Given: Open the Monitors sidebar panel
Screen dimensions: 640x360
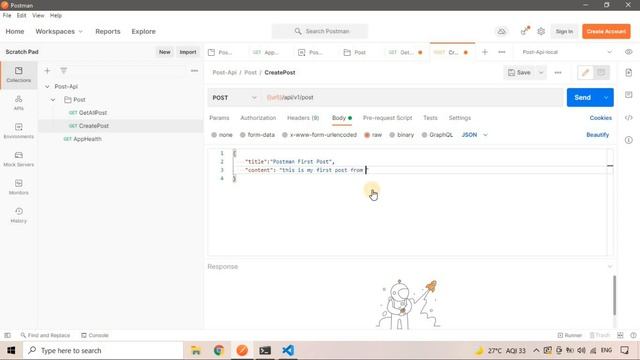Looking at the screenshot, I should click(x=19, y=187).
